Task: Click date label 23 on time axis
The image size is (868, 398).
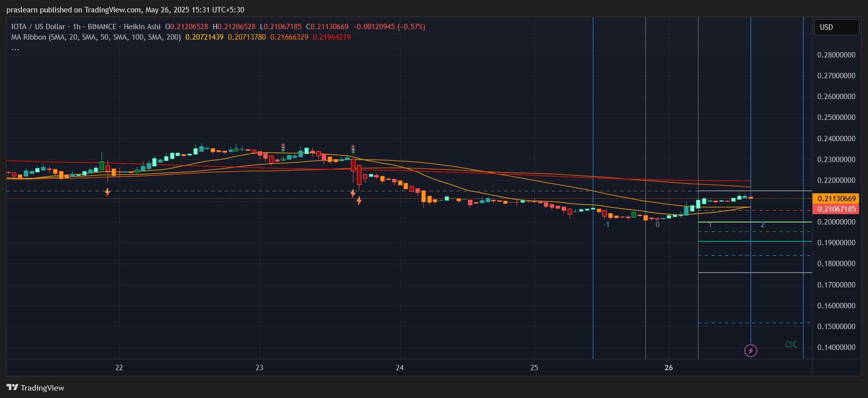Action: click(259, 368)
